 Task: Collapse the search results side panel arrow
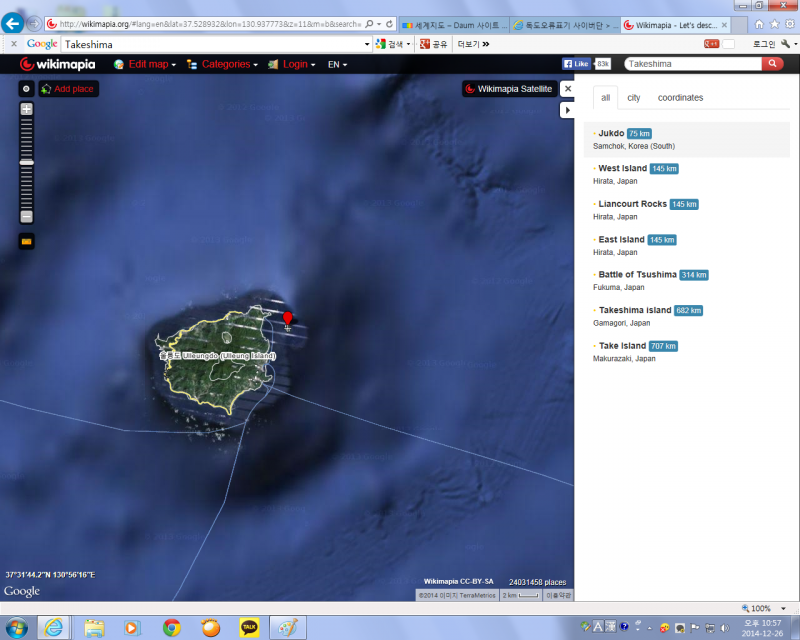(568, 110)
